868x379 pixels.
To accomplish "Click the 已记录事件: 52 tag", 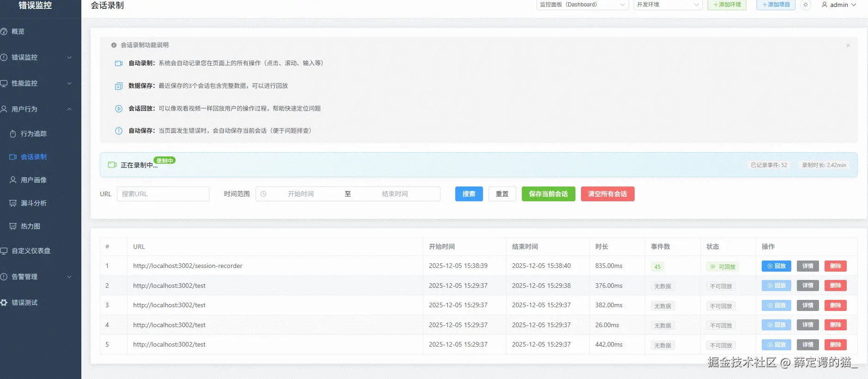I will (x=769, y=165).
